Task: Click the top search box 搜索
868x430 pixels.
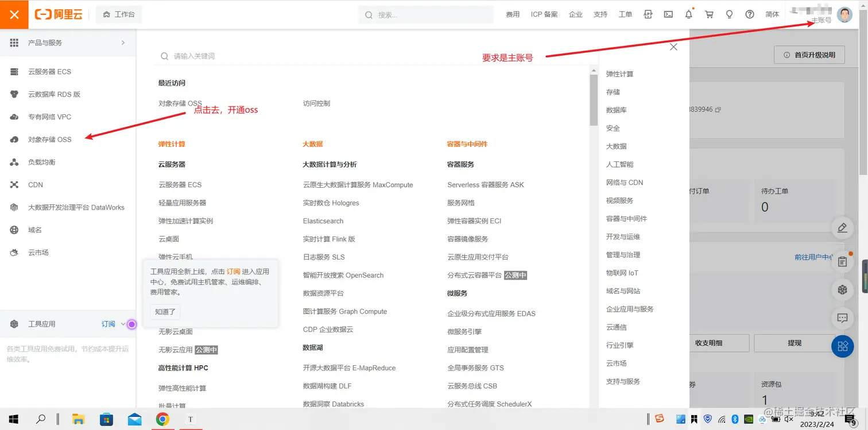Action: pos(425,15)
